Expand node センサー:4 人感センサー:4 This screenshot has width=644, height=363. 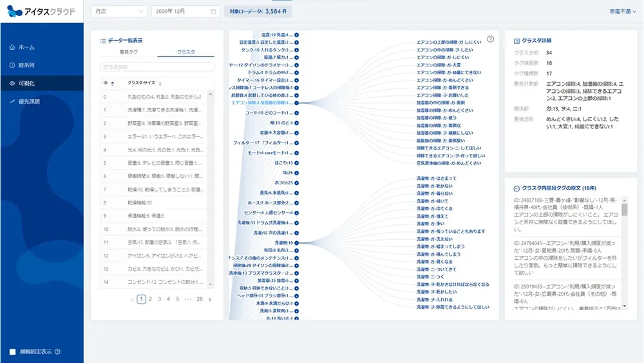click(x=296, y=213)
